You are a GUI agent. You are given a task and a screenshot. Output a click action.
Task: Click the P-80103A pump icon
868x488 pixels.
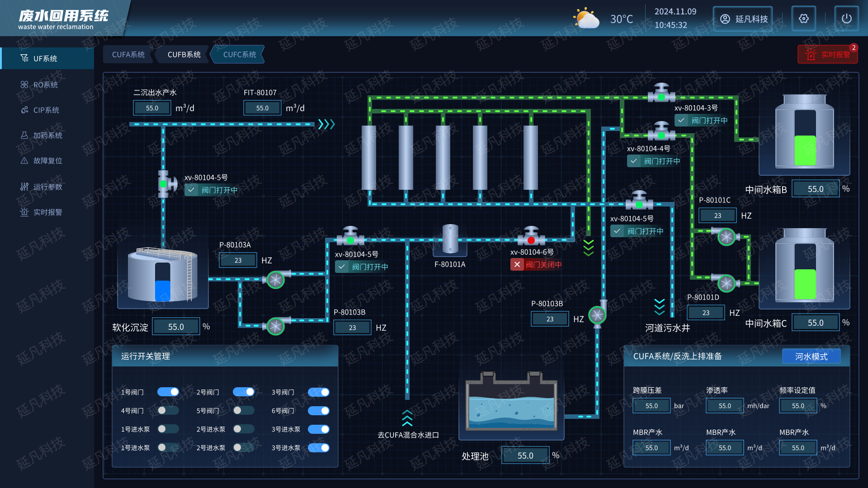click(275, 280)
